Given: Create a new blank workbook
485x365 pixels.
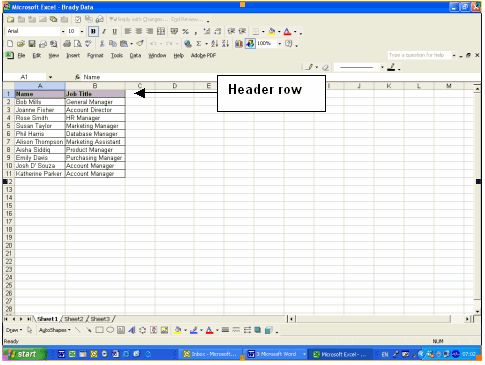Looking at the screenshot, I should click(x=10, y=44).
